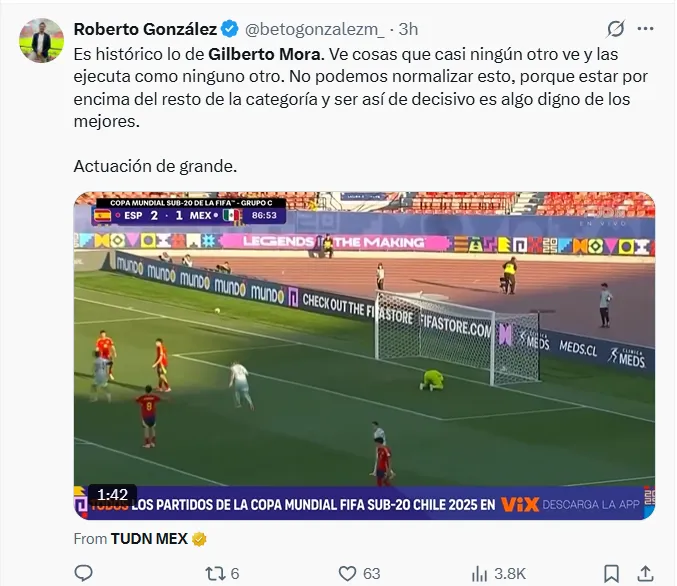Open the TUDN MEX source link
This screenshot has width=677, height=586.
pyautogui.click(x=151, y=539)
